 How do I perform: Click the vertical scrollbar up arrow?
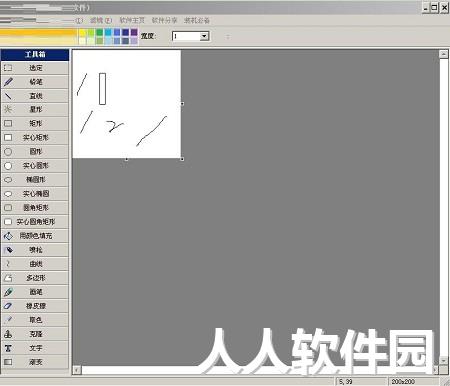coord(443,54)
